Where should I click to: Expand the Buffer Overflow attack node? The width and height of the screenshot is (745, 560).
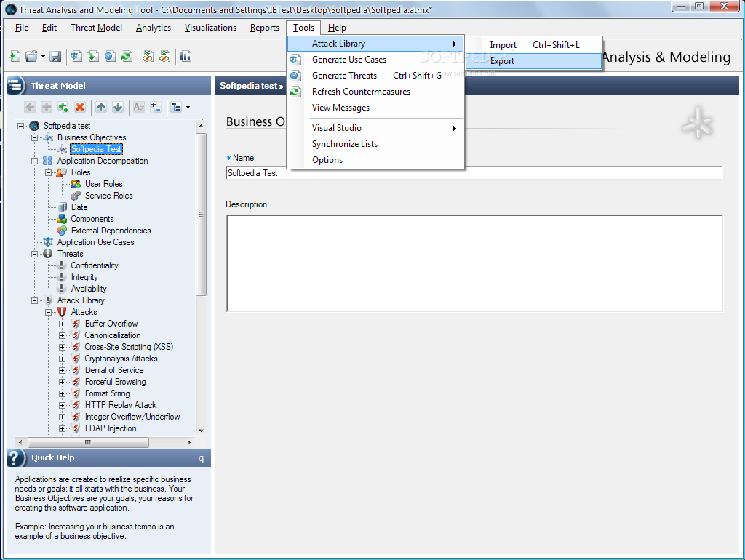pyautogui.click(x=63, y=324)
